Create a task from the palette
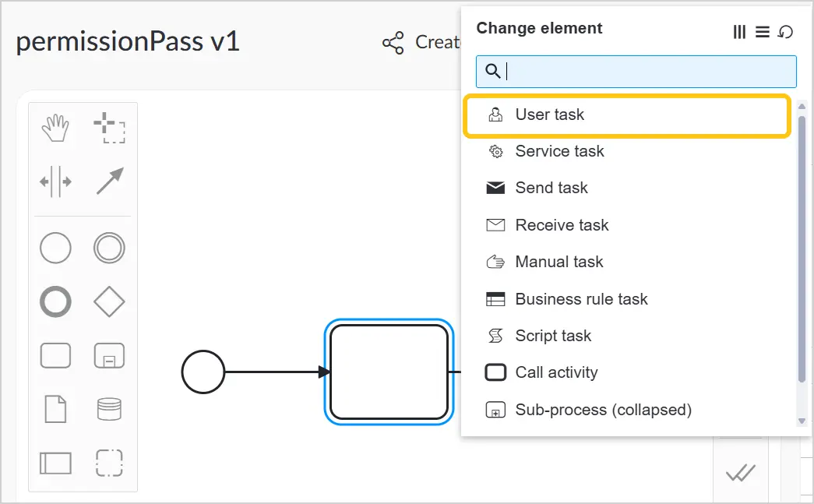Screen dimensions: 814x504 coord(55,355)
